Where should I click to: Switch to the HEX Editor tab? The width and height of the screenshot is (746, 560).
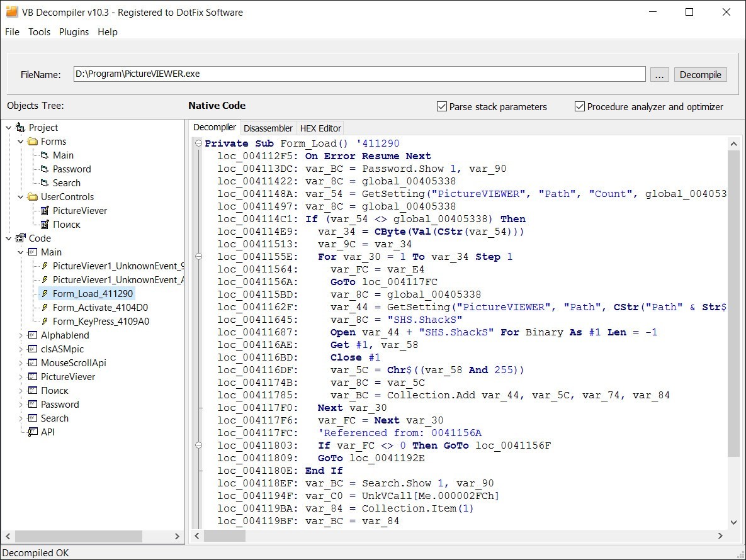(320, 128)
